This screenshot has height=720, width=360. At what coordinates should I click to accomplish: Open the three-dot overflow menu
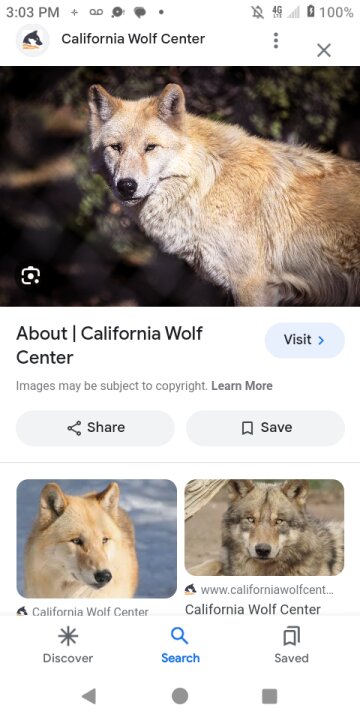(276, 40)
